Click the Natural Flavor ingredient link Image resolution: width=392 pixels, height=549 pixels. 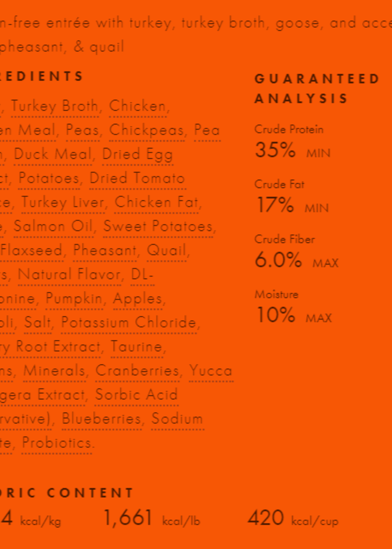(x=70, y=275)
